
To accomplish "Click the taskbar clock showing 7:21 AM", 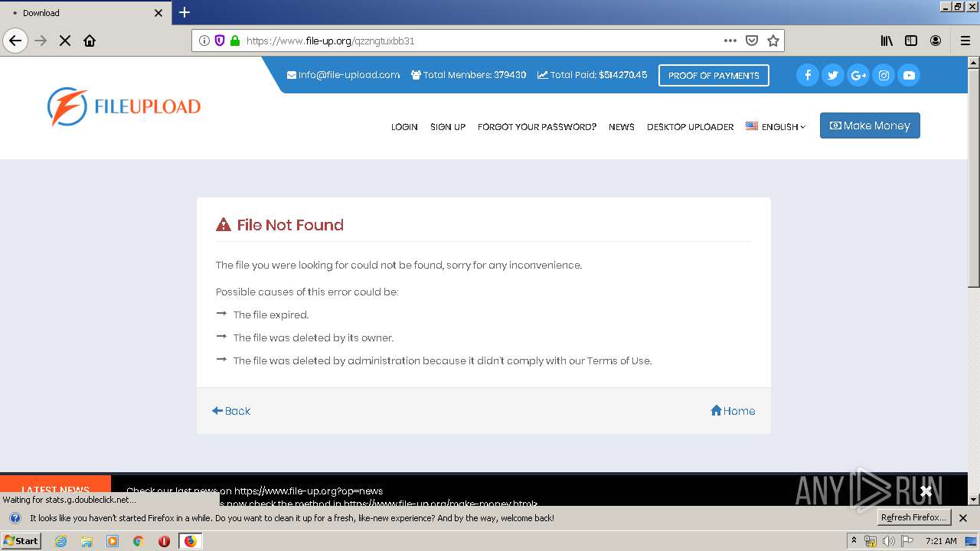I will pos(941,541).
